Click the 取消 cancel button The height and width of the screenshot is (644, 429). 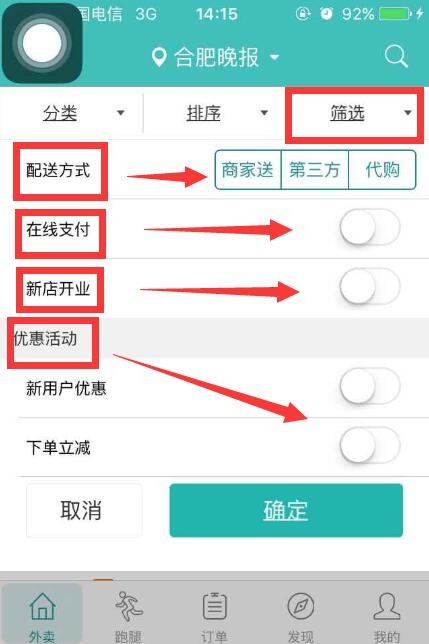(x=84, y=510)
